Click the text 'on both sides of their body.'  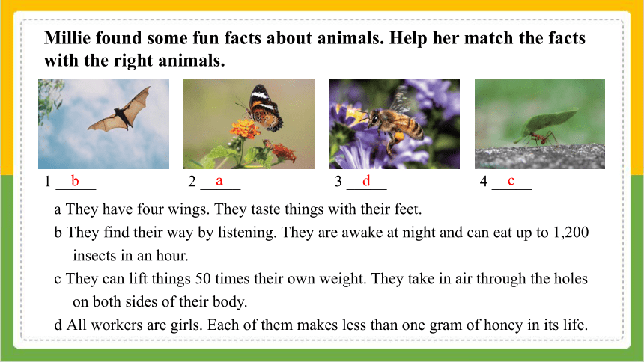[160, 301]
